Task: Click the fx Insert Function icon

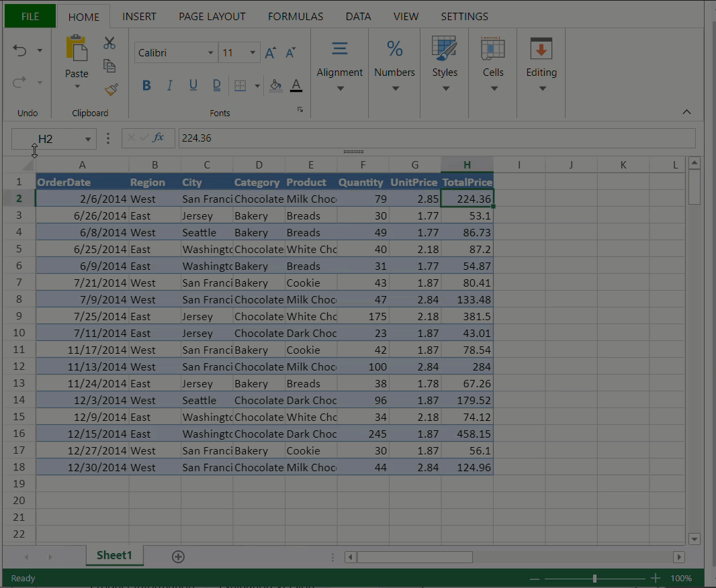Action: 159,138
